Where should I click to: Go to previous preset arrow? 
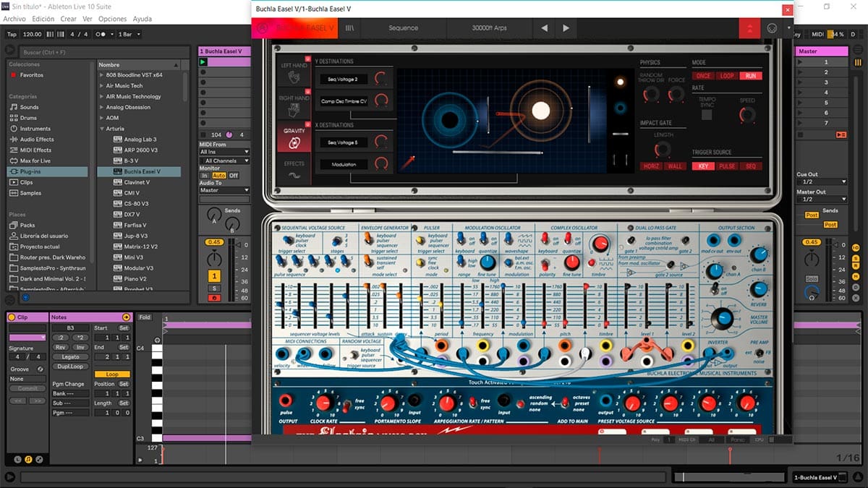tap(545, 28)
